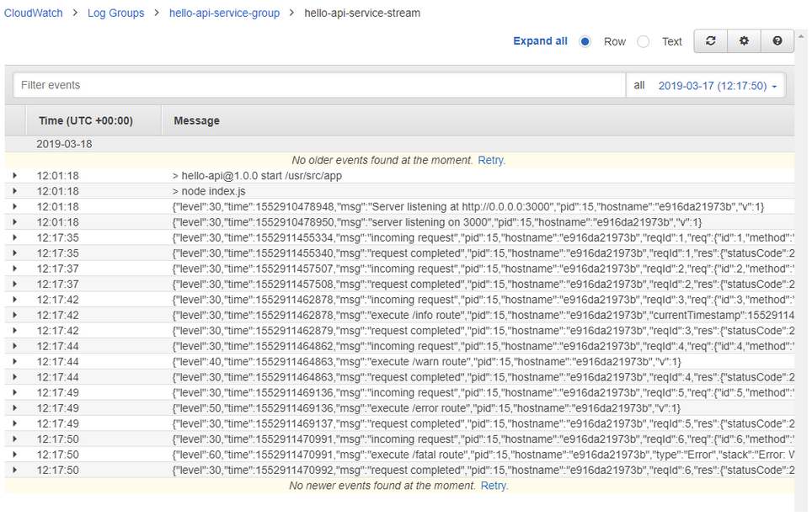
Task: Open the settings gear icon
Action: (x=744, y=41)
